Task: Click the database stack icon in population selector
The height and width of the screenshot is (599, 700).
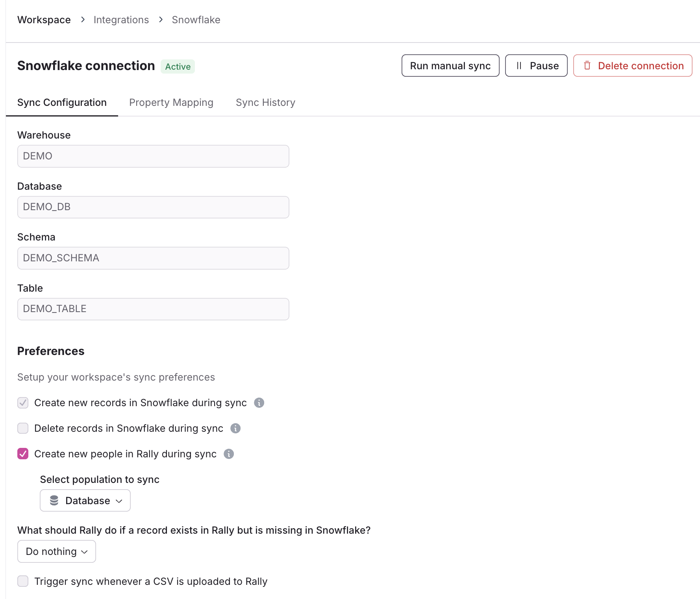Action: point(54,501)
